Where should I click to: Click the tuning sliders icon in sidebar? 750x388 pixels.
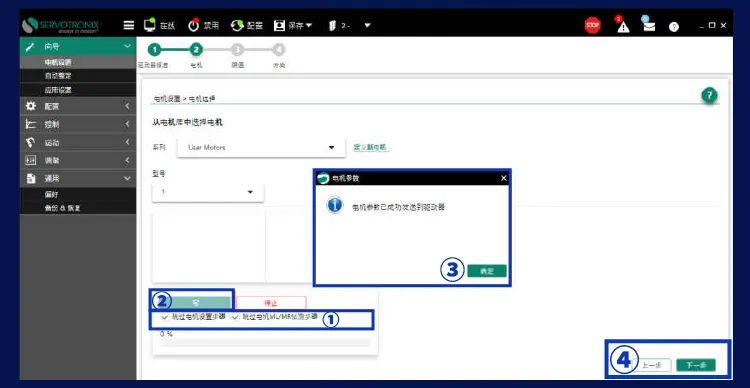pos(31,160)
